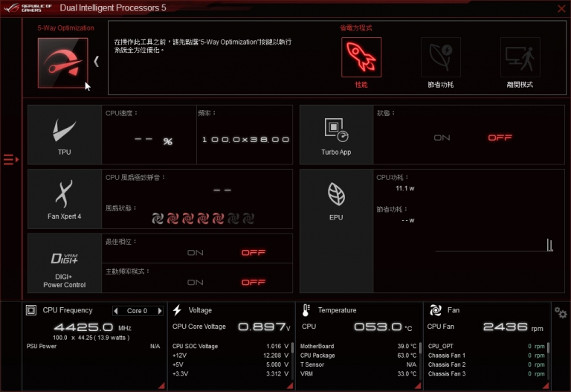Screen dimensions: 571x392
Task: Select the seventh fan status icon
Action: pyautogui.click(x=248, y=218)
